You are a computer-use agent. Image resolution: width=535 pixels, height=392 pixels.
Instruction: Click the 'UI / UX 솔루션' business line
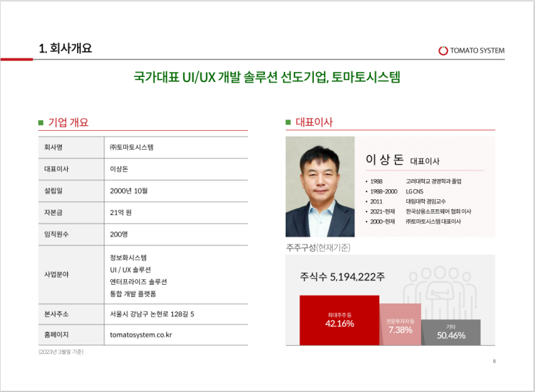pos(130,270)
